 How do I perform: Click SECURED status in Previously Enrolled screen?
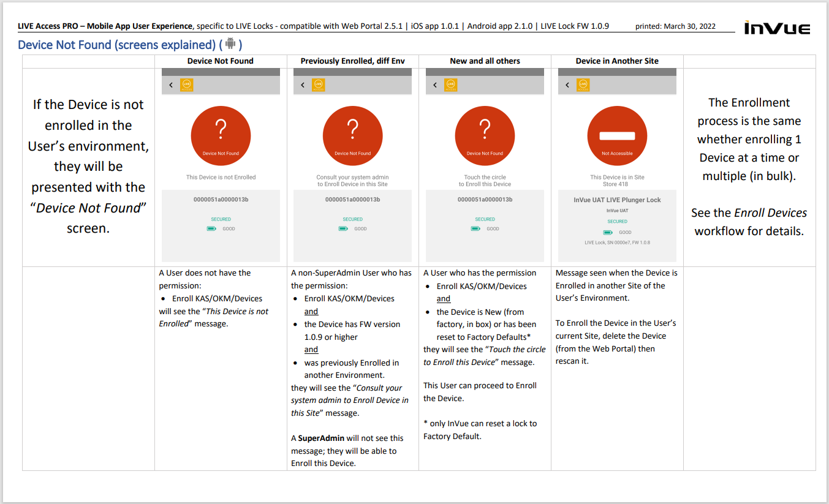pyautogui.click(x=353, y=219)
